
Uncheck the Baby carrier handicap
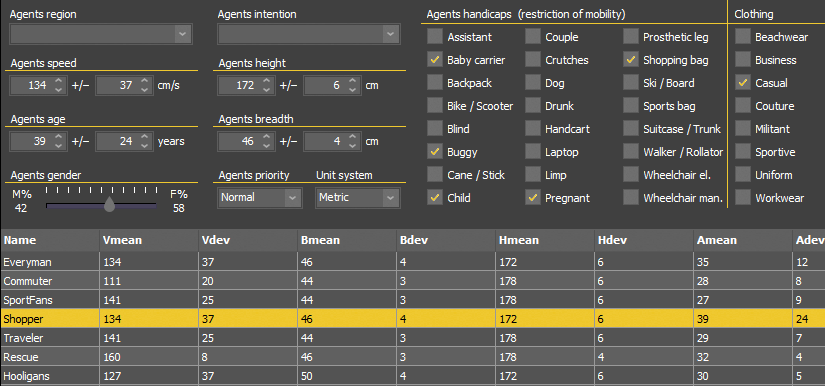click(x=435, y=60)
